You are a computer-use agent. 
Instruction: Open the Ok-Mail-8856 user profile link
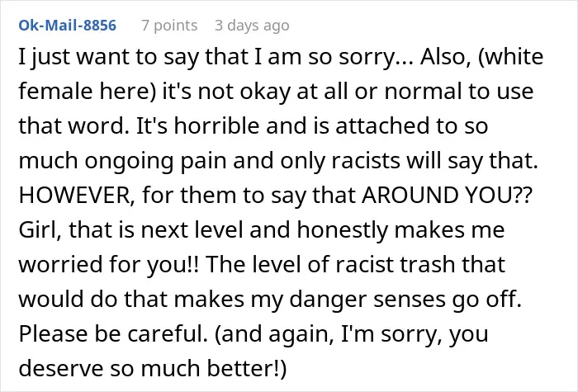click(x=68, y=26)
